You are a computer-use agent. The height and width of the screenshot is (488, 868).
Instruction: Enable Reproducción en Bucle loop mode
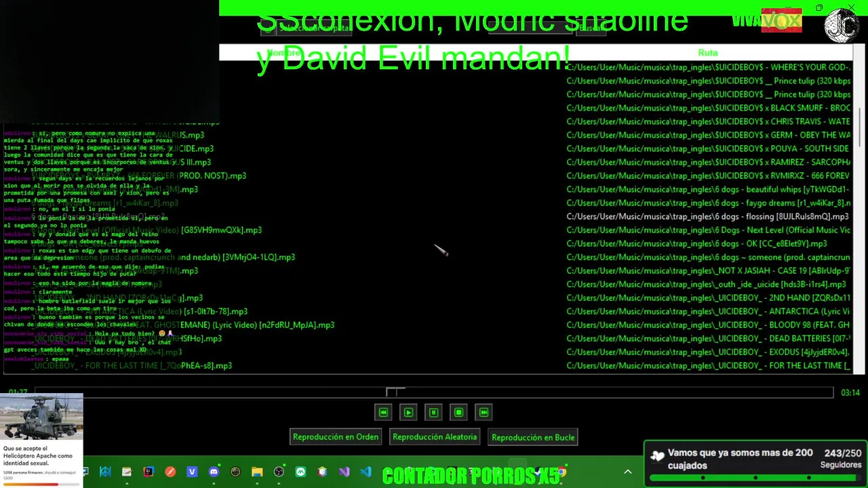point(533,437)
